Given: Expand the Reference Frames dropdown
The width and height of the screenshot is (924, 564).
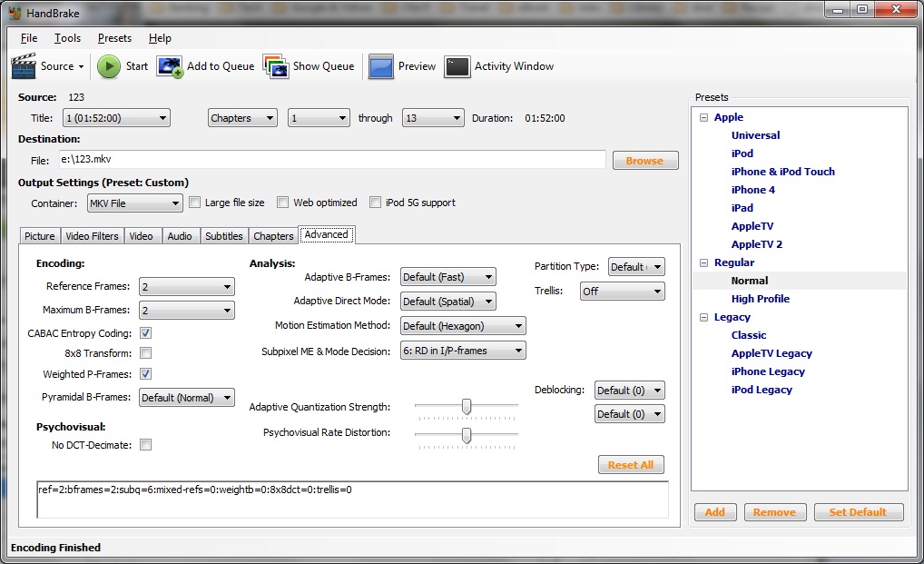Looking at the screenshot, I should pos(187,287).
